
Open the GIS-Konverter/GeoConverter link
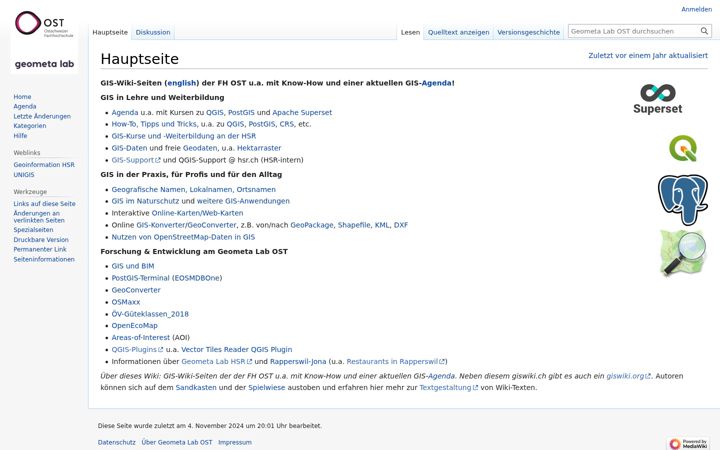click(x=186, y=225)
